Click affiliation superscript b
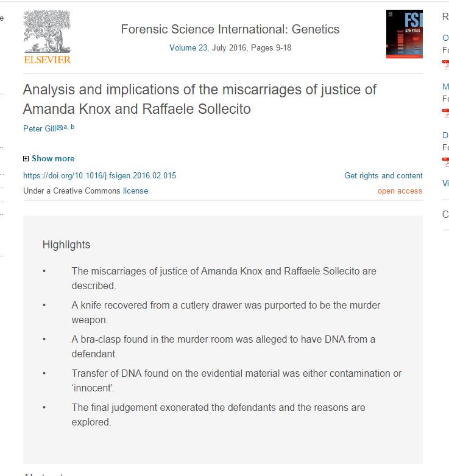449x476 pixels. coord(72,127)
